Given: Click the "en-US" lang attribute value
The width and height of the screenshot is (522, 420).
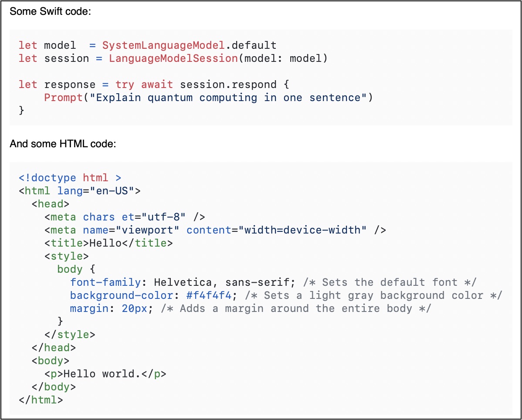Looking at the screenshot, I should 115,191.
